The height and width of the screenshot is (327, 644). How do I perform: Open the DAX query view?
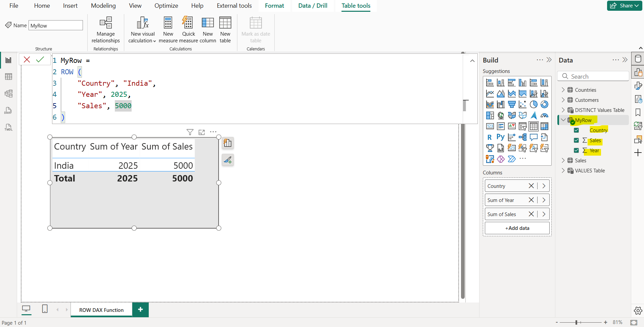tap(8, 110)
